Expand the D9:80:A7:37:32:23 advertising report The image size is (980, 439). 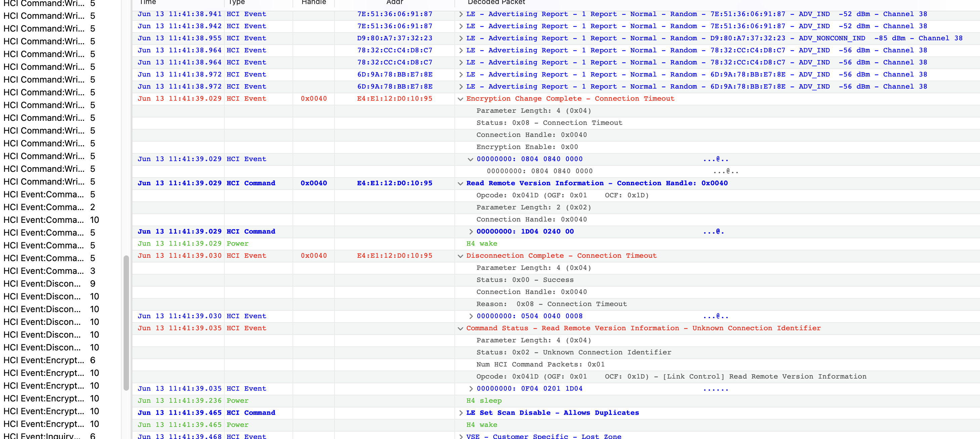coord(460,38)
